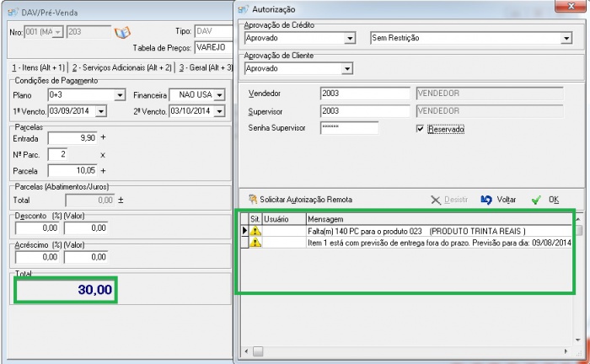Click the Senha Supervisor password field

pos(349,128)
